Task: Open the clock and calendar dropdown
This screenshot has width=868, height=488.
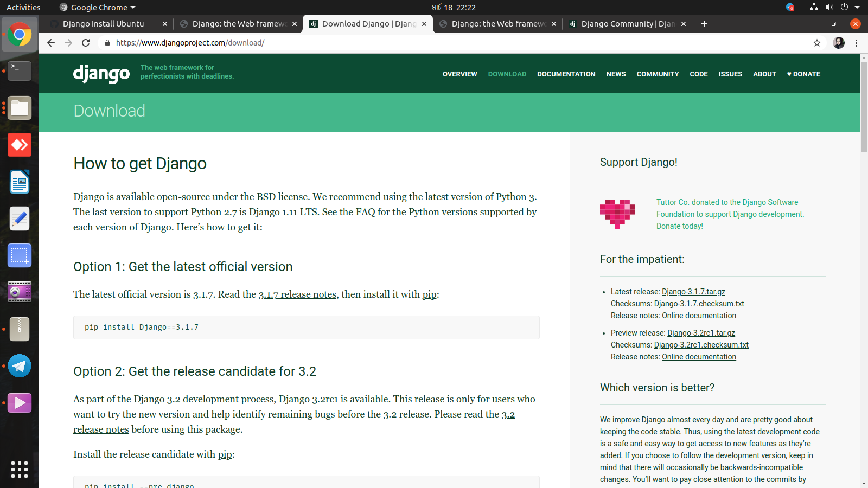Action: [454, 8]
